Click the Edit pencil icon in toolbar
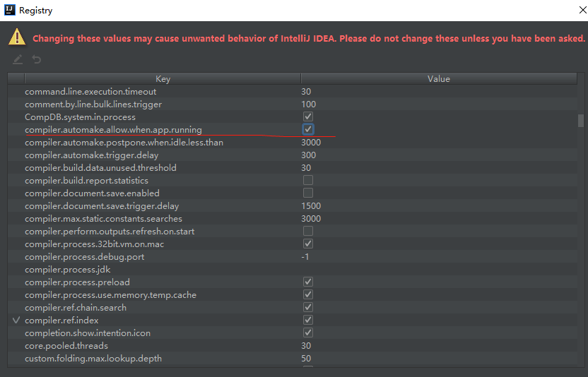 [x=18, y=59]
